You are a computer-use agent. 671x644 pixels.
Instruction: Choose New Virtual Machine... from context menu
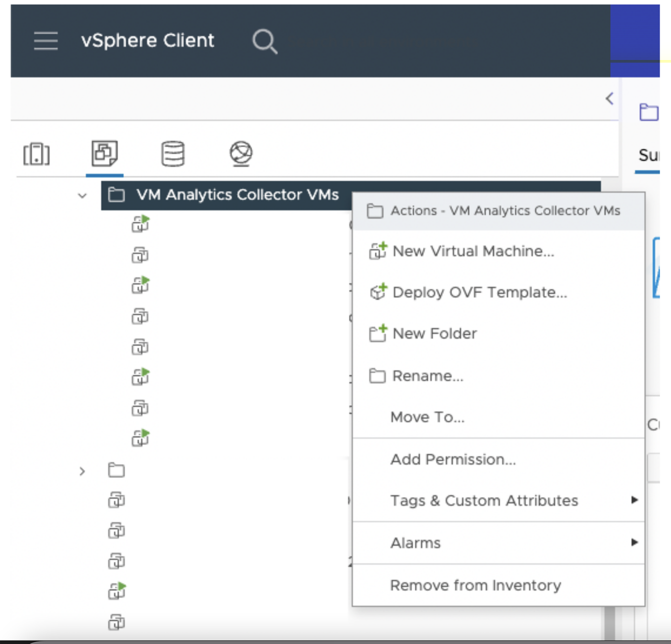coord(498,251)
